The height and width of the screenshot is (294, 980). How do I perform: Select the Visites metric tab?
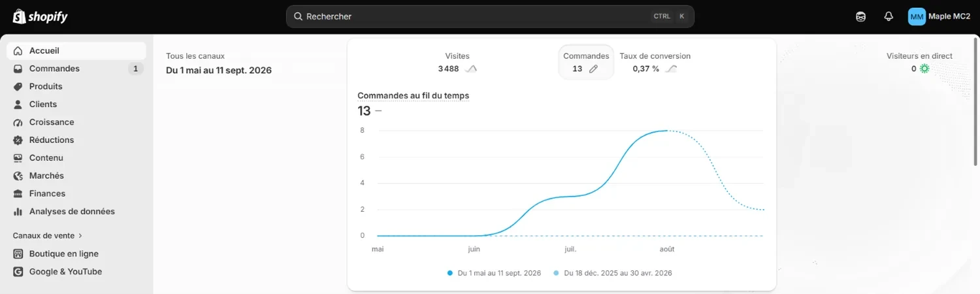[457, 62]
